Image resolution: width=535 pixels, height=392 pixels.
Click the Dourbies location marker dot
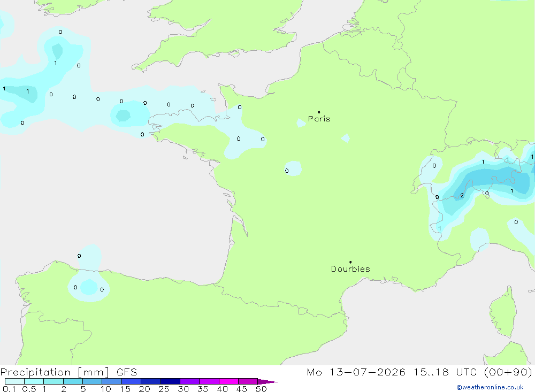[x=350, y=262]
